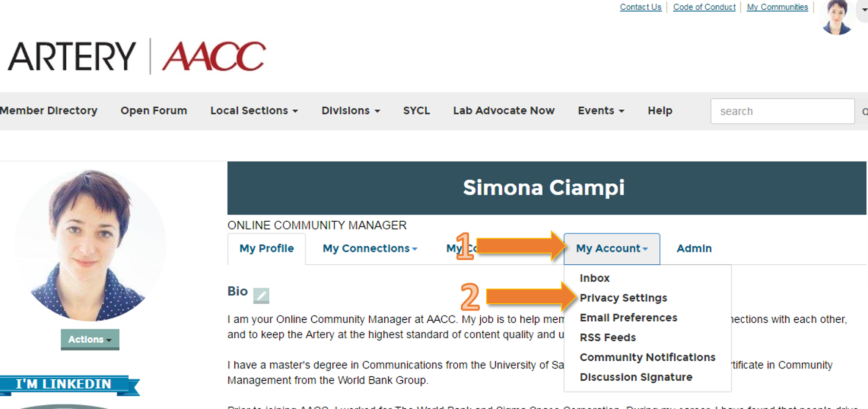Expand the Local Sections menu
The height and width of the screenshot is (409, 868).
tap(254, 111)
